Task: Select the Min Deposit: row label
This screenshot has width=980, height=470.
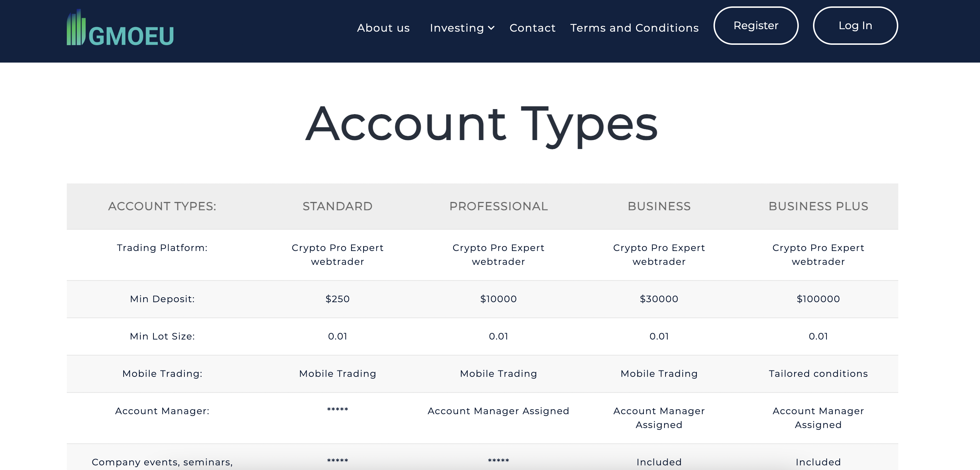Action: [x=162, y=299]
